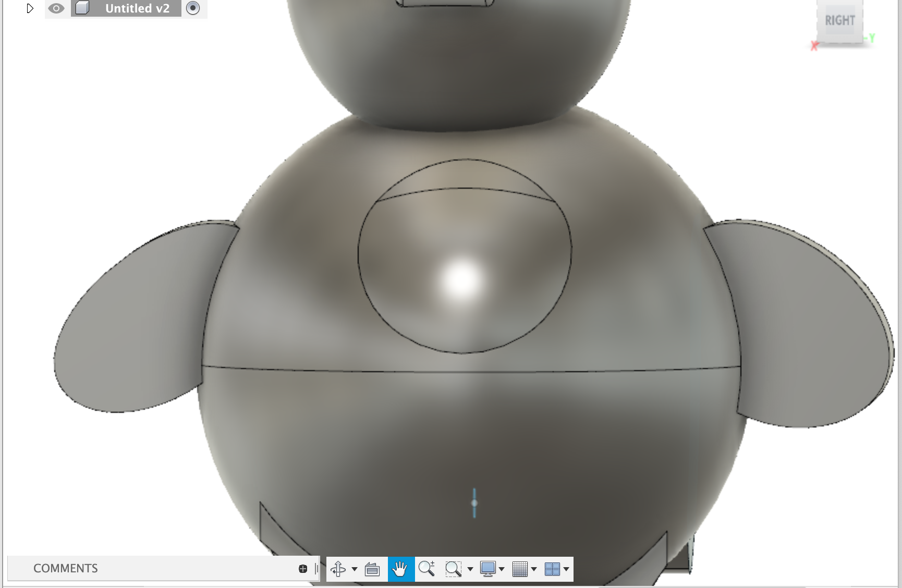Click the Zoom tool
This screenshot has height=588, width=902.
[428, 569]
